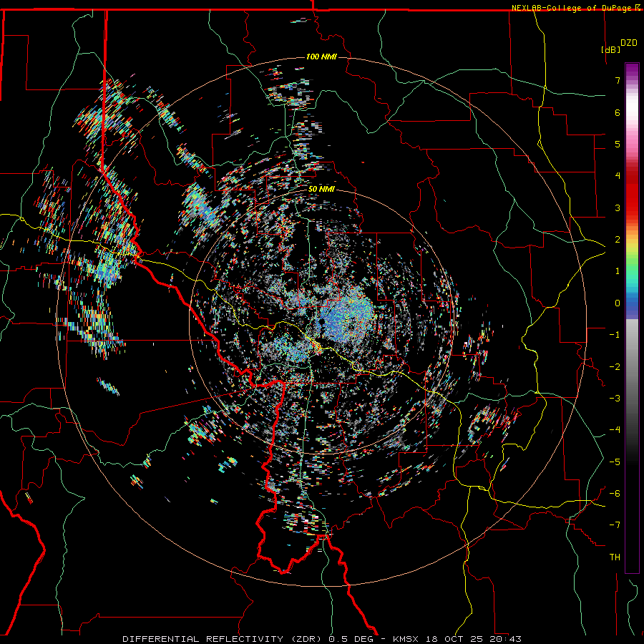This screenshot has width=644, height=644.
Task: Click DIFFERENTIAL REFLECTIVITY (ZDR) caption text
Action: 223,639
